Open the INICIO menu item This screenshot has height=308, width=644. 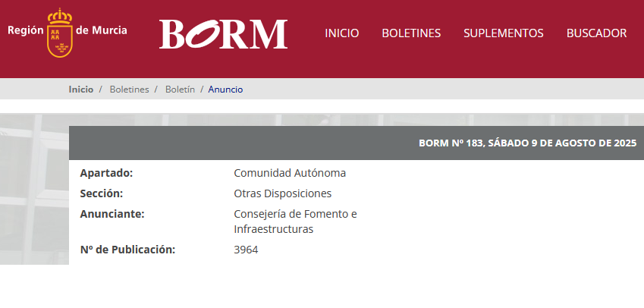point(341,33)
